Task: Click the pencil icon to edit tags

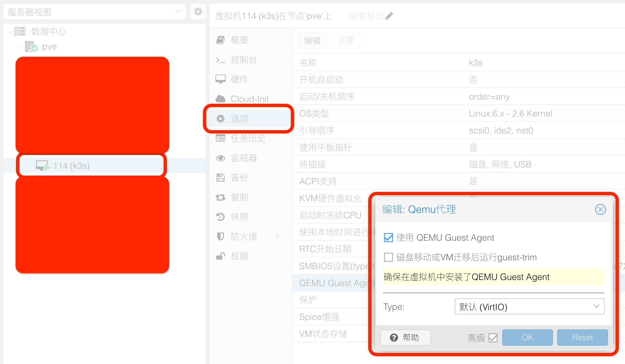Action: coord(389,16)
